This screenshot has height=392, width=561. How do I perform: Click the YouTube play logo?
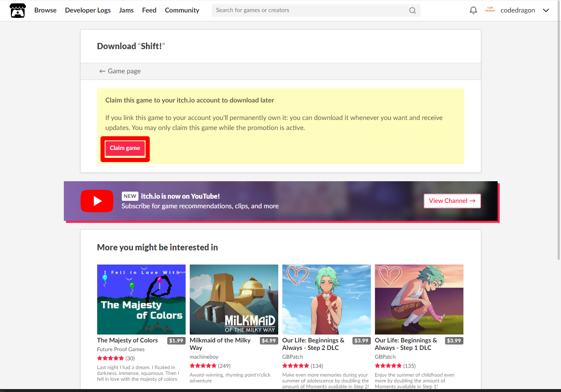pos(97,201)
